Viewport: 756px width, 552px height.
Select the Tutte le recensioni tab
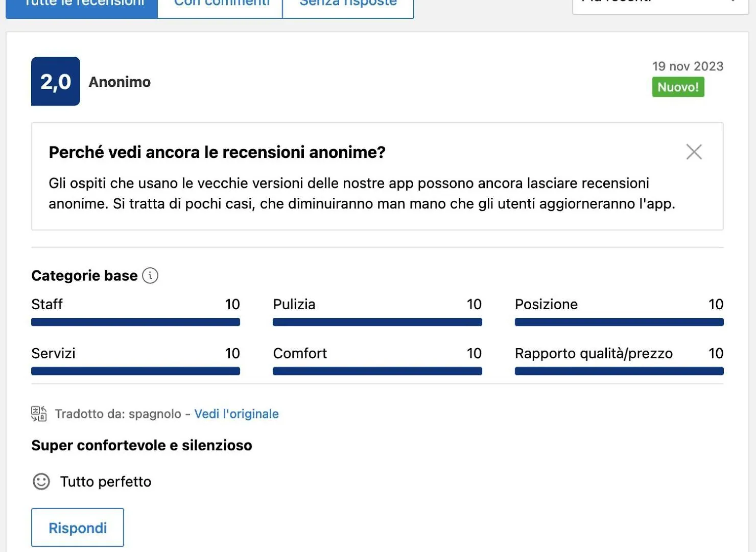(x=82, y=5)
